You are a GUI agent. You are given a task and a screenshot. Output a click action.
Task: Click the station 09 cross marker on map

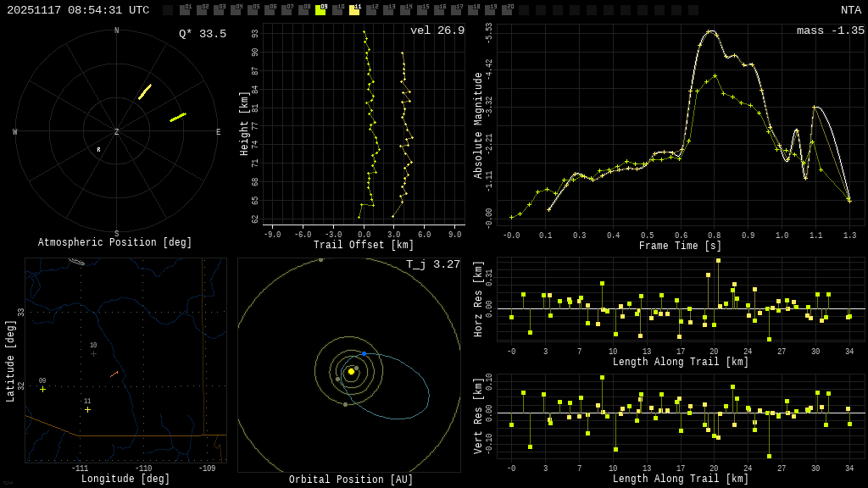pyautogui.click(x=42, y=389)
